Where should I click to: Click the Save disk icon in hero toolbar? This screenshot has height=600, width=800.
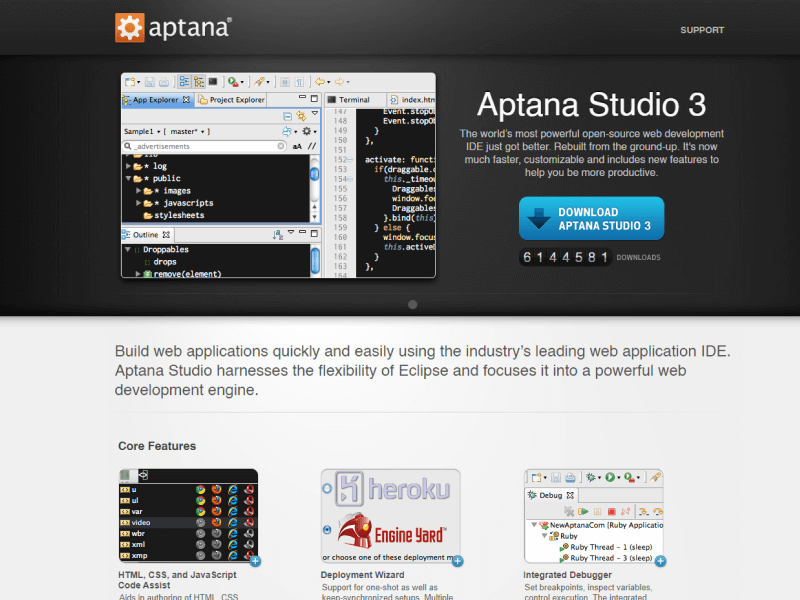click(x=149, y=82)
